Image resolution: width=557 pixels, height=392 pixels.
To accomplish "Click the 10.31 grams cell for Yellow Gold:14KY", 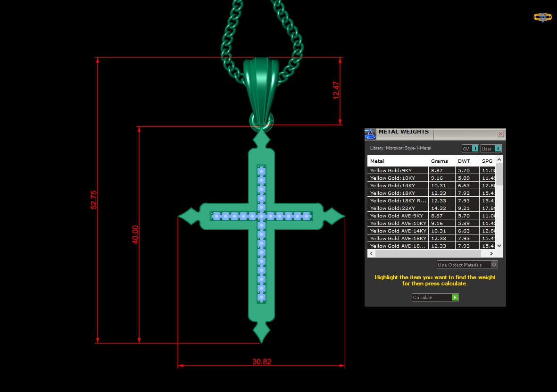I will pos(441,185).
